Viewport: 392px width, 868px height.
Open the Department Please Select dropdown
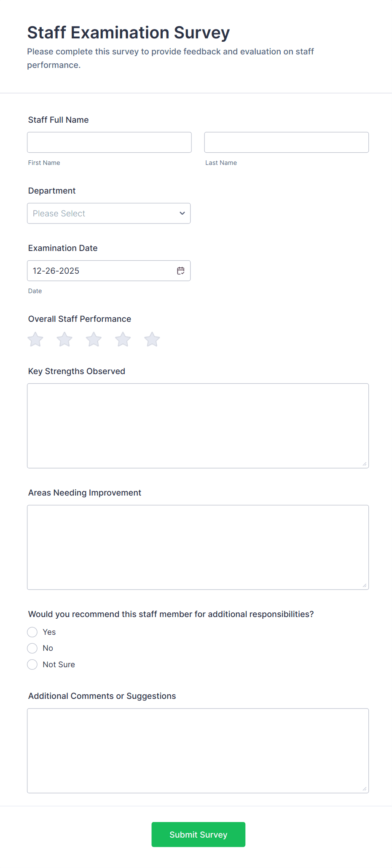(109, 213)
